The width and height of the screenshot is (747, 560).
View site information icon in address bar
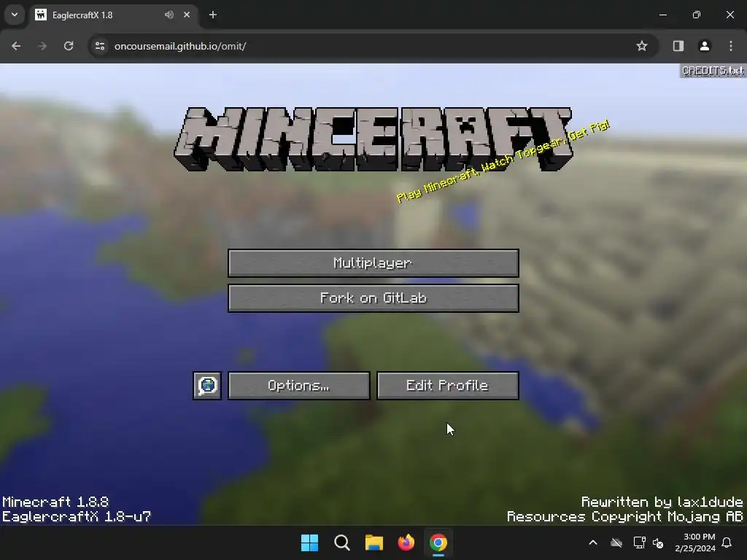coord(100,46)
